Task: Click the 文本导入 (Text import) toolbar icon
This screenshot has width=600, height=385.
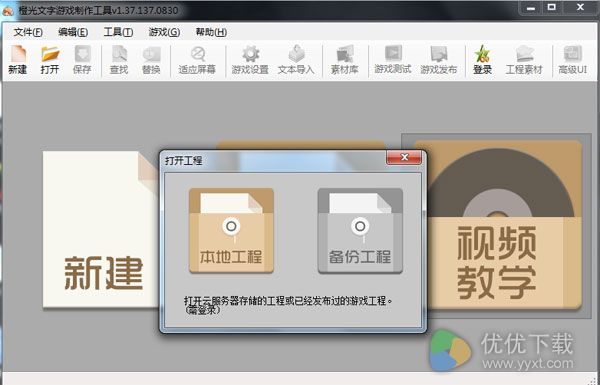Action: (296, 59)
